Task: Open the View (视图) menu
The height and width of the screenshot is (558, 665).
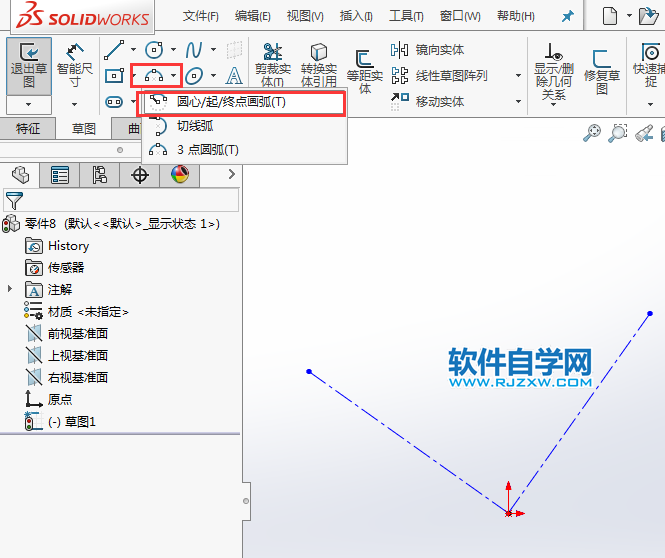Action: (x=305, y=17)
